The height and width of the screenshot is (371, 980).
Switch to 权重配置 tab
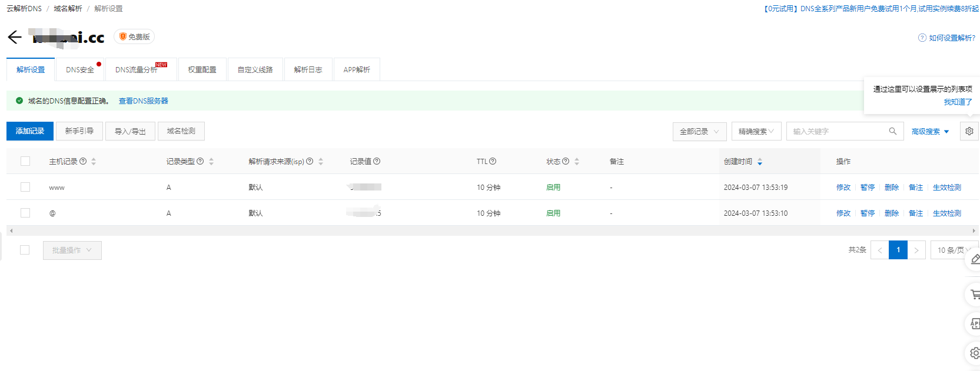click(x=202, y=69)
